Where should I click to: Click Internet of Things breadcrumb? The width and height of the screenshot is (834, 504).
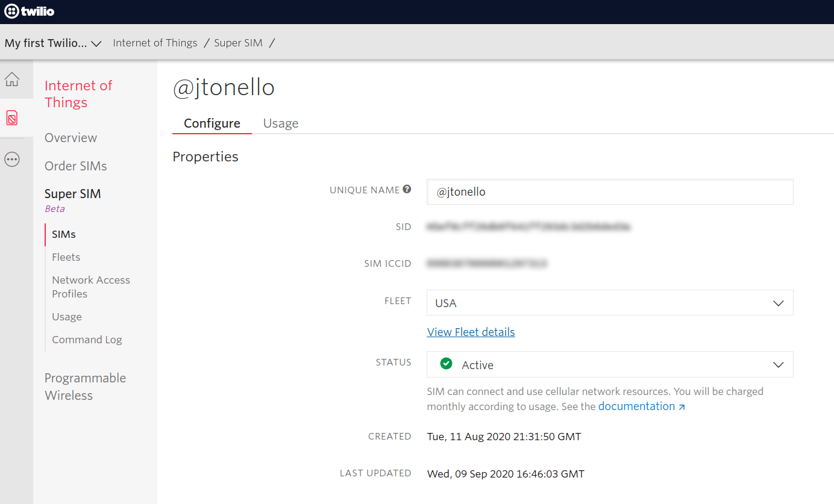coord(155,43)
